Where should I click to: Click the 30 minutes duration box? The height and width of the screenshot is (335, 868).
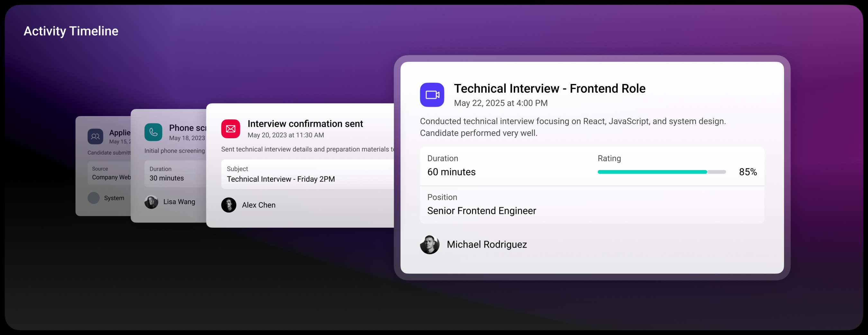[x=175, y=174]
